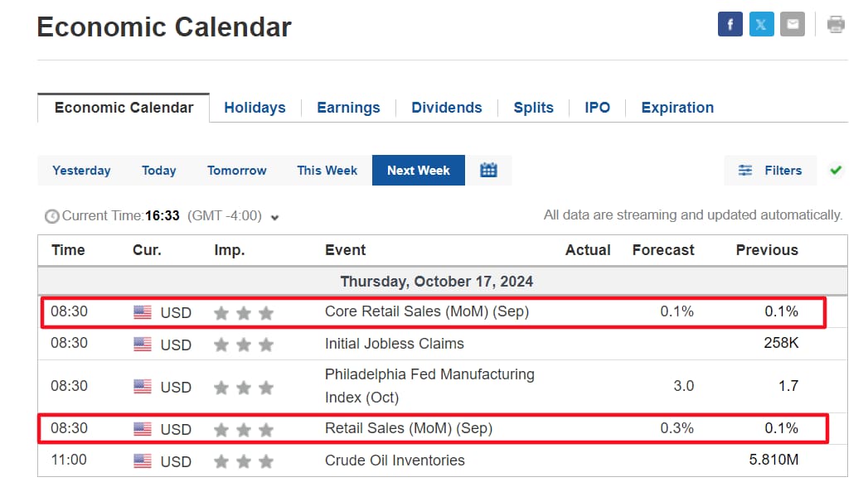Open the Filters panel
This screenshot has width=868, height=487.
(770, 171)
